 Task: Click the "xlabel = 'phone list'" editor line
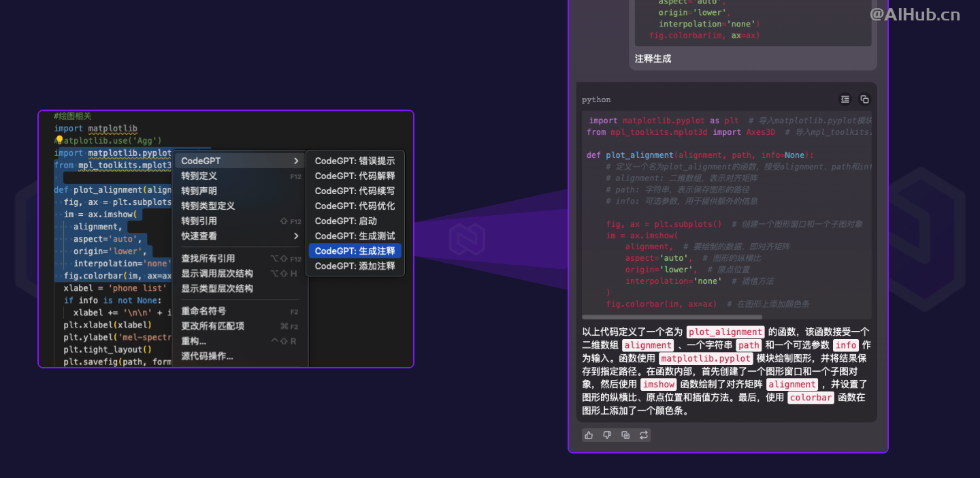(x=115, y=288)
